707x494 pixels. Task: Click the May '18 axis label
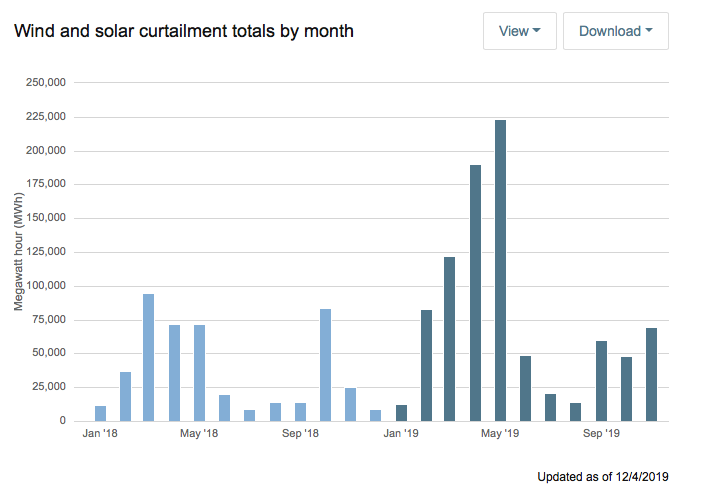(199, 433)
